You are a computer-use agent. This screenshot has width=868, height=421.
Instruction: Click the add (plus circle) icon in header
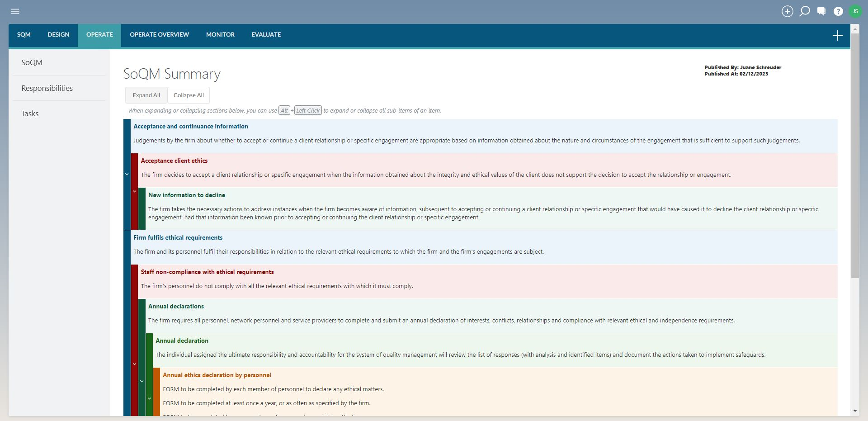click(788, 11)
